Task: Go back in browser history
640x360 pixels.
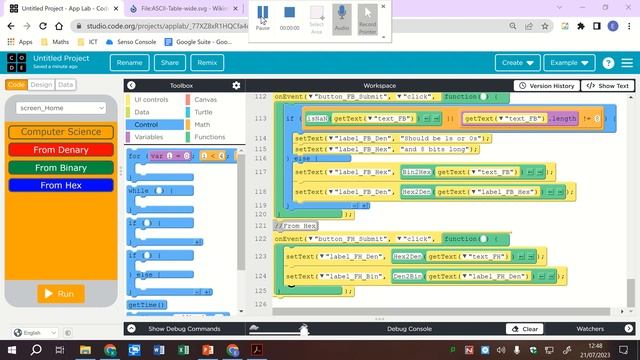Action: (x=11, y=26)
